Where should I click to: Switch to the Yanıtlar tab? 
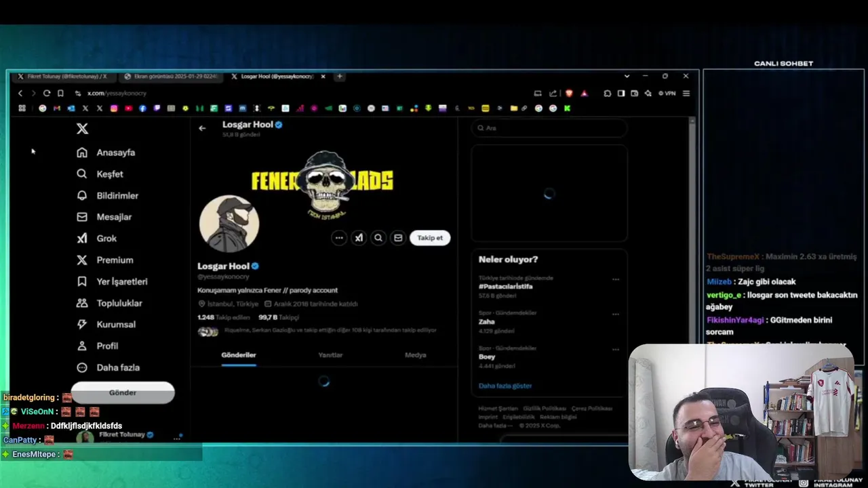pos(330,355)
